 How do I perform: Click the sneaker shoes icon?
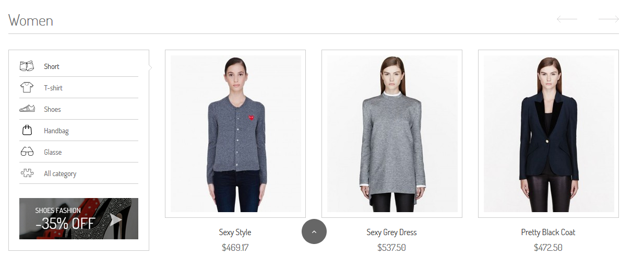point(27,109)
